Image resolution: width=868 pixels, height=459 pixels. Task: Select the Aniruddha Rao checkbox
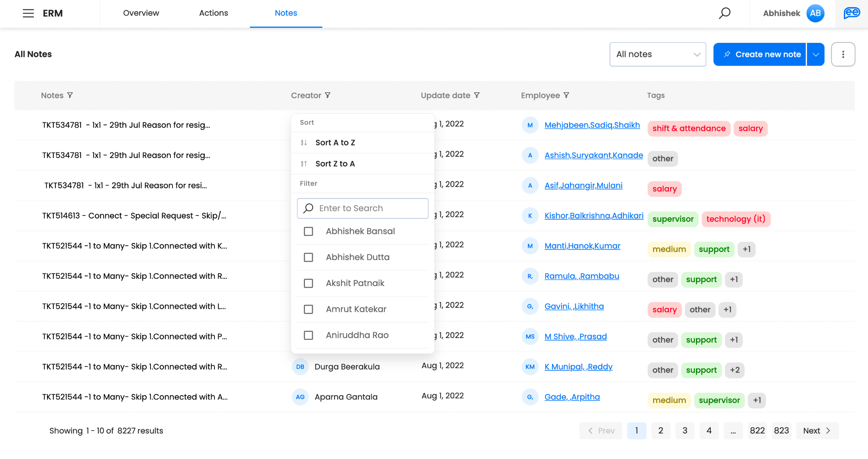309,335
